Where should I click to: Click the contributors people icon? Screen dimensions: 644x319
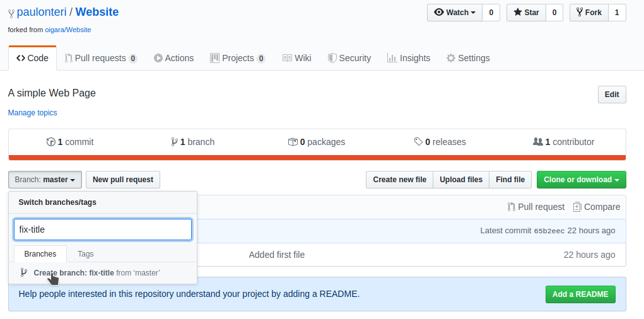click(x=538, y=142)
